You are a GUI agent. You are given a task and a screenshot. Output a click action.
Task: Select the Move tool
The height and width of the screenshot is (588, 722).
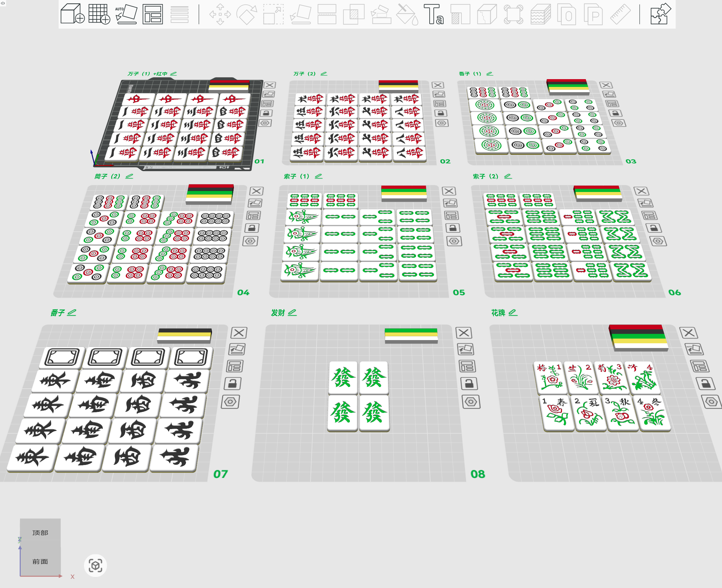pyautogui.click(x=220, y=14)
